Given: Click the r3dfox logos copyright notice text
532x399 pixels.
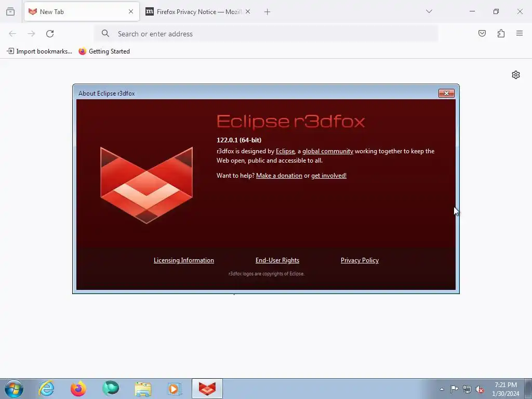Looking at the screenshot, I should 267,274.
